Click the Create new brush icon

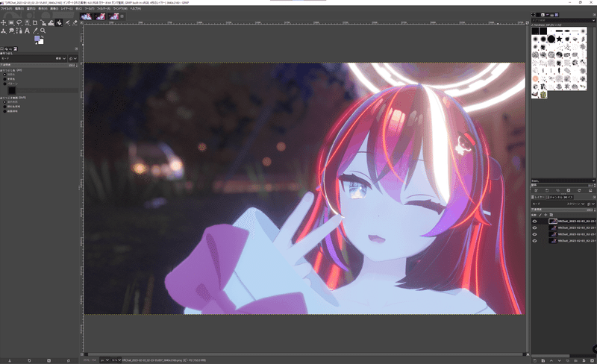[547, 190]
